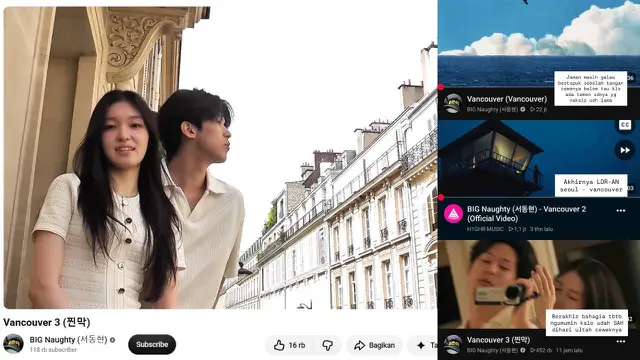Click the Vancouver 3 (찐막) title text
The height and width of the screenshot is (360, 640).
pos(47,322)
